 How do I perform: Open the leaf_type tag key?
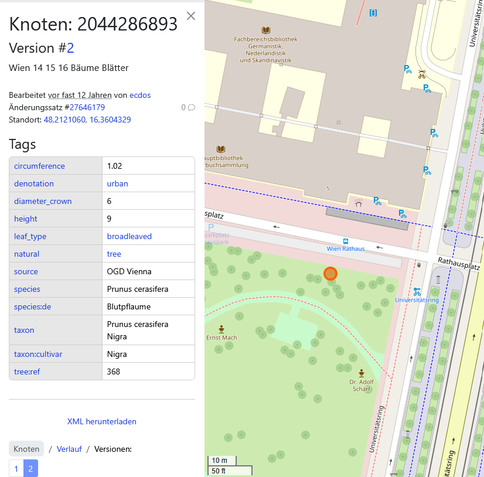[30, 236]
